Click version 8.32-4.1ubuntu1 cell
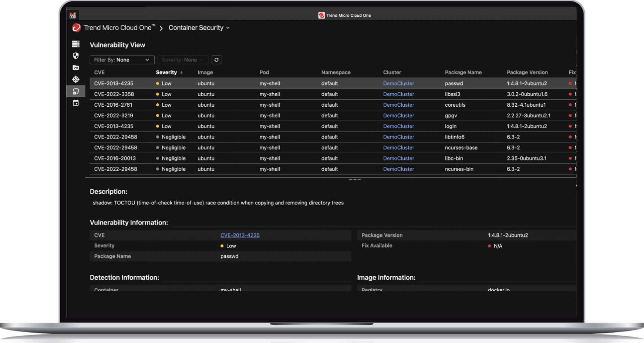 [526, 105]
